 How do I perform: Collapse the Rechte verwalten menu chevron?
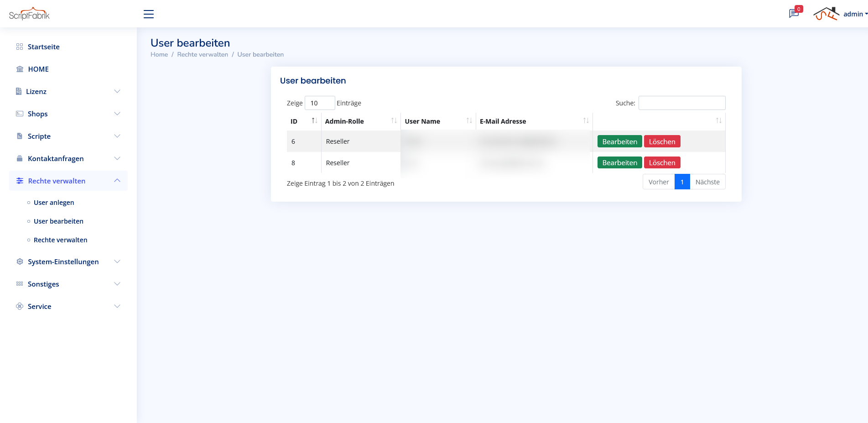click(117, 181)
